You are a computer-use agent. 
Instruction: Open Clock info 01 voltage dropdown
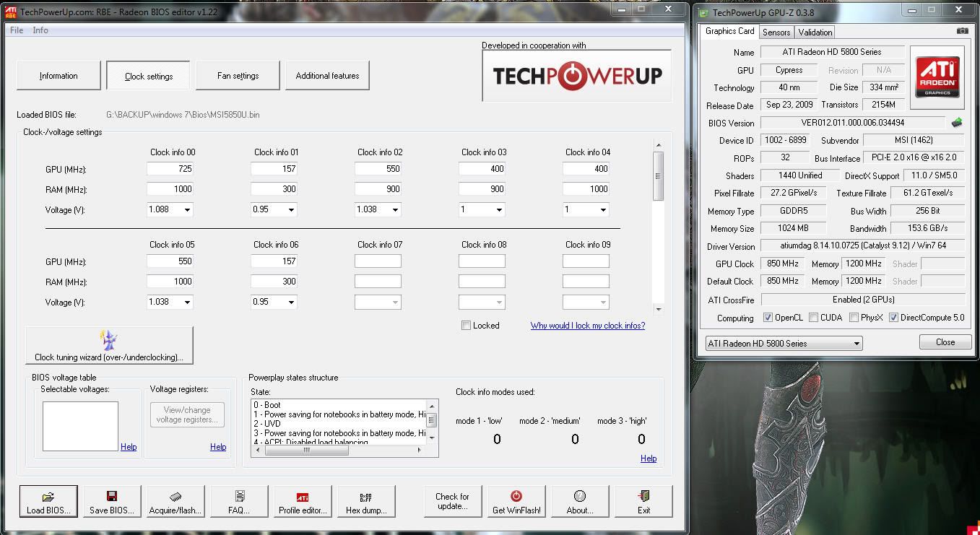(290, 209)
